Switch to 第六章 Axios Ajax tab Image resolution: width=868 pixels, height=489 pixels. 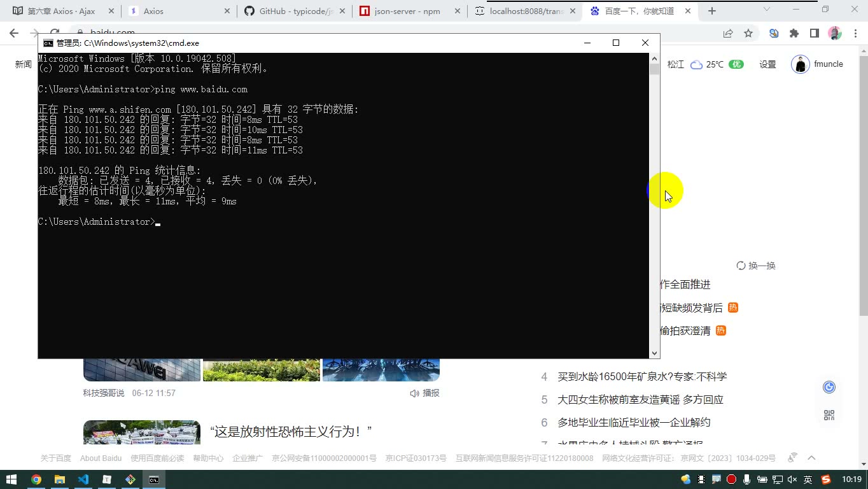click(62, 11)
